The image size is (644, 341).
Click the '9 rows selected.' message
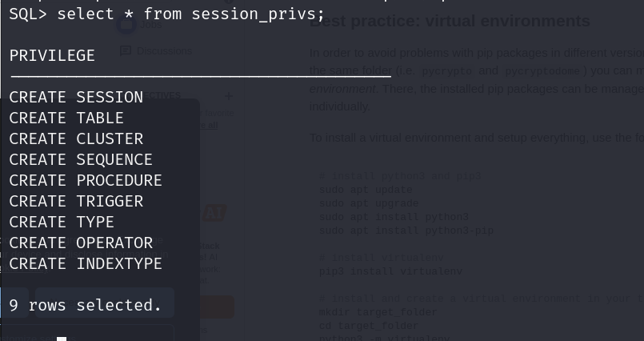tap(86, 306)
